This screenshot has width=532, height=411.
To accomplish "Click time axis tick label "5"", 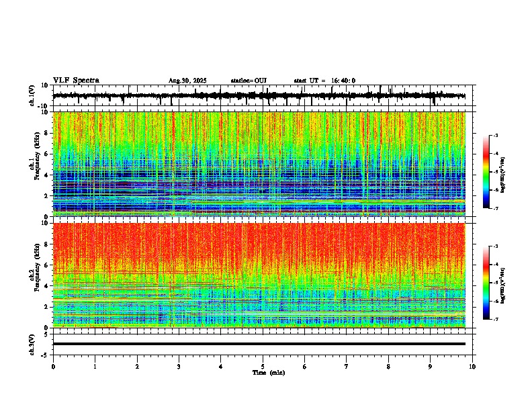I will [x=263, y=367].
